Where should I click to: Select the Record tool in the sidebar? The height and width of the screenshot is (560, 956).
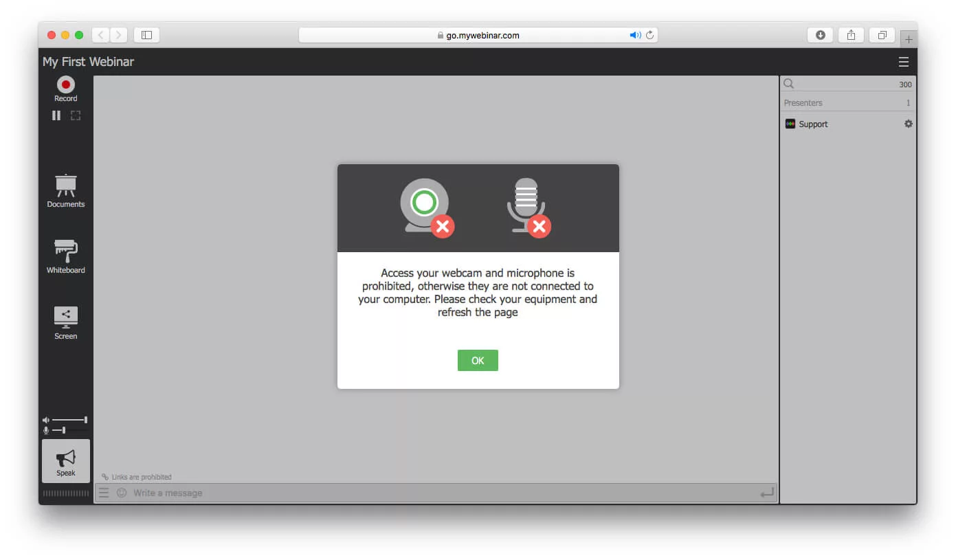tap(65, 86)
